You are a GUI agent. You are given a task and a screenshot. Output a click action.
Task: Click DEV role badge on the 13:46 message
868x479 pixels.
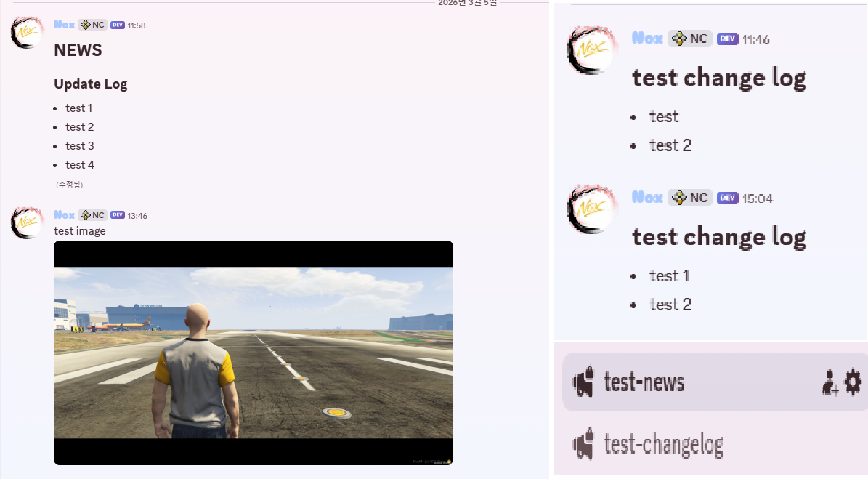(x=118, y=215)
